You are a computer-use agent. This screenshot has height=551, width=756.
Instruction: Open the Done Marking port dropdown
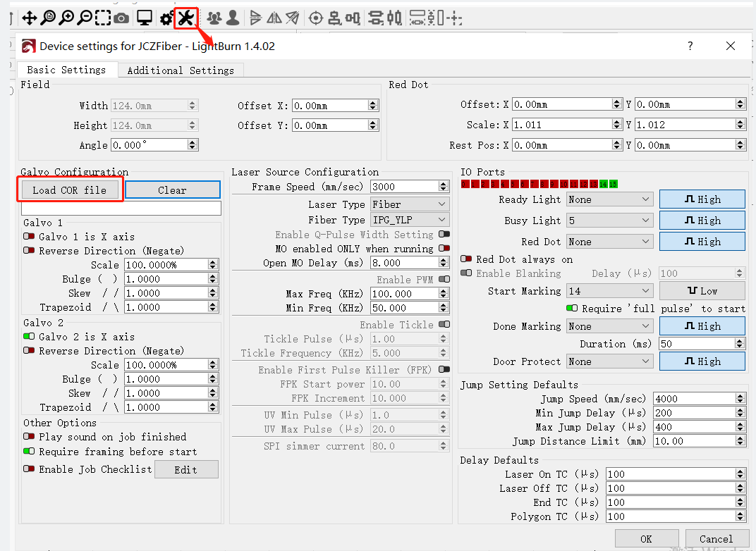[x=610, y=326]
